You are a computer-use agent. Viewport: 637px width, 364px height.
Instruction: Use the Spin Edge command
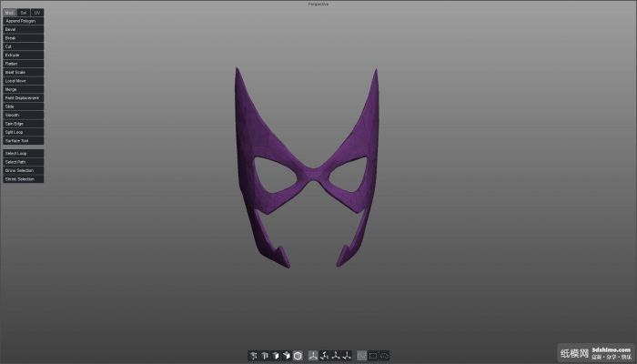pyautogui.click(x=23, y=124)
